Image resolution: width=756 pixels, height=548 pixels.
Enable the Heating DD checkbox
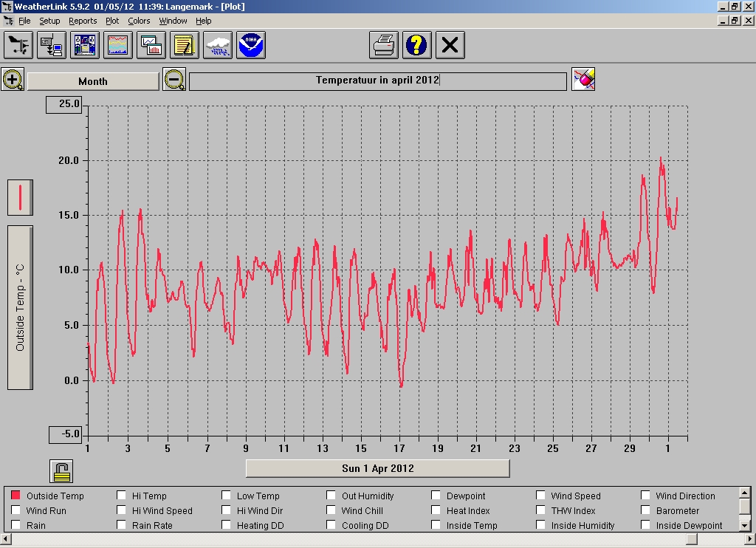(x=226, y=525)
